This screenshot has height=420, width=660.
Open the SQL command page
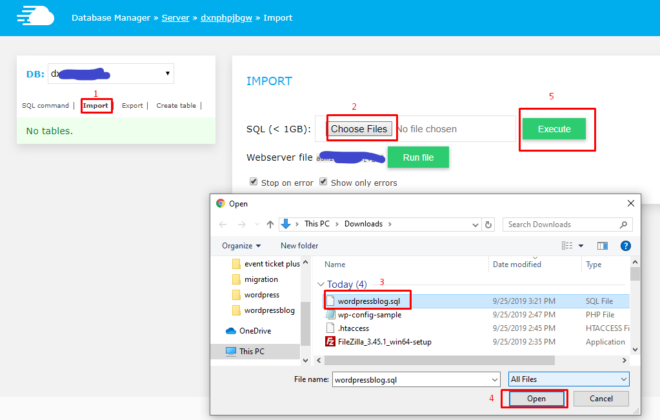(x=45, y=106)
